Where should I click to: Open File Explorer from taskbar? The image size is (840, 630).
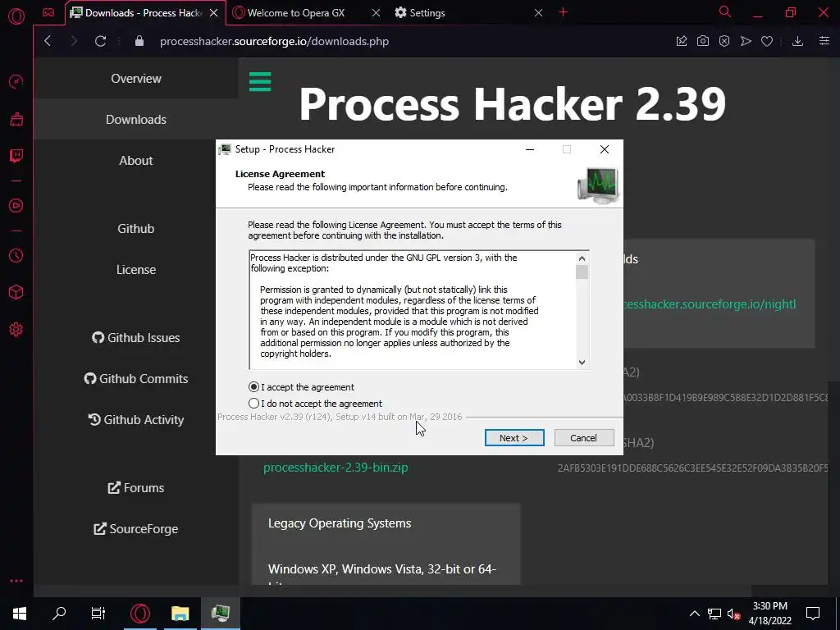[180, 614]
